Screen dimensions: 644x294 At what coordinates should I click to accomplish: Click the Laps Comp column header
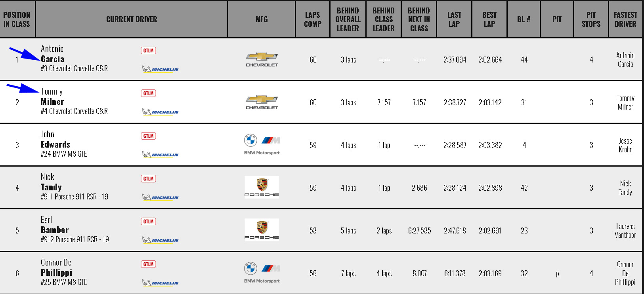pyautogui.click(x=313, y=19)
